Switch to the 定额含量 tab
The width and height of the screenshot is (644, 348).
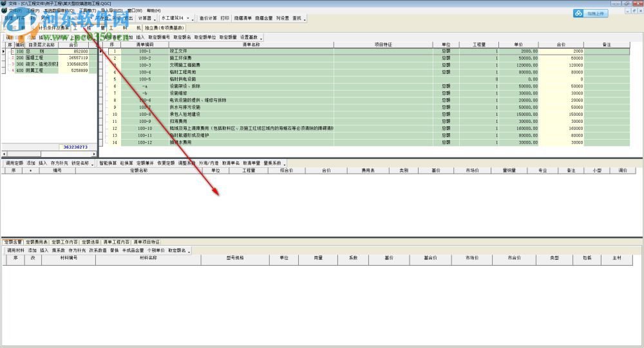click(13, 242)
